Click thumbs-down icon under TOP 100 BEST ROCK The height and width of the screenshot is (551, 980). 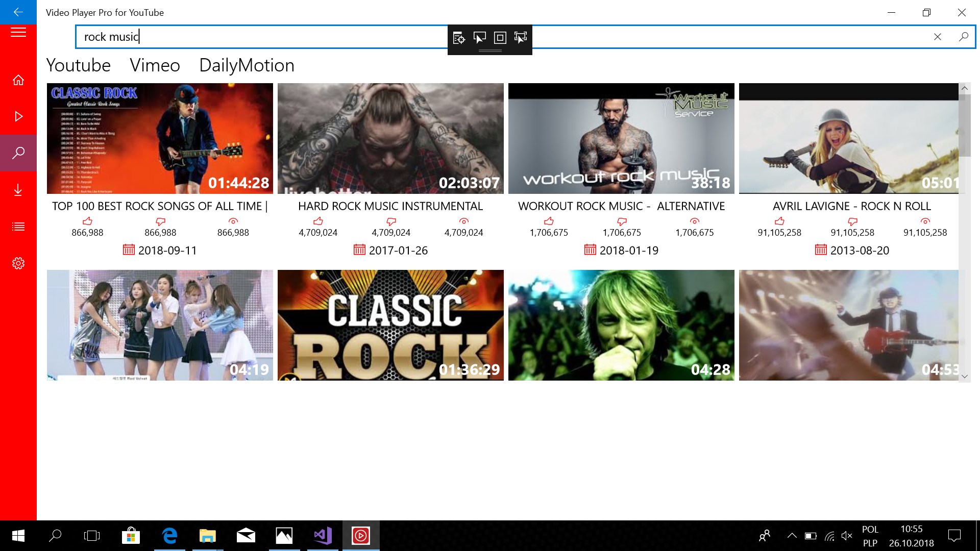(x=160, y=221)
